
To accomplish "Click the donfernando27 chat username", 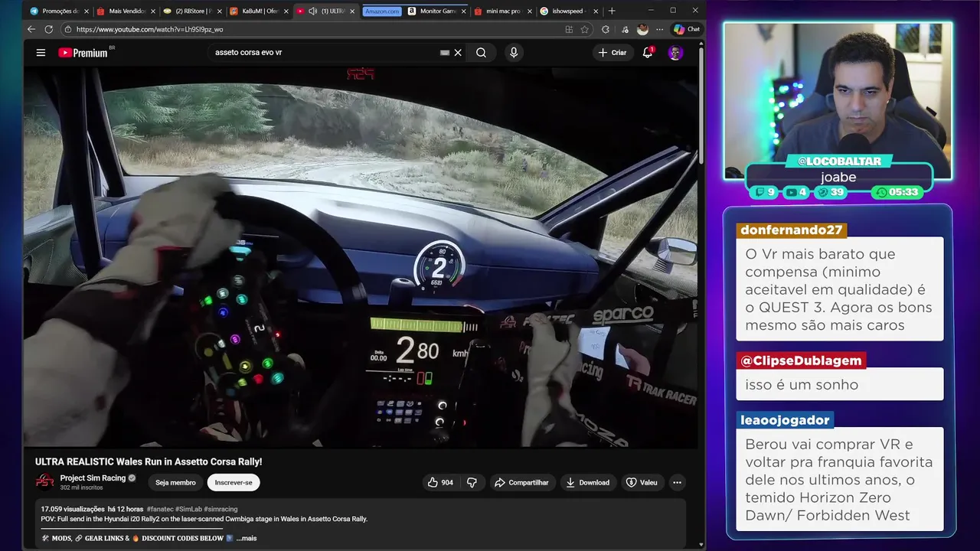I will 792,230.
